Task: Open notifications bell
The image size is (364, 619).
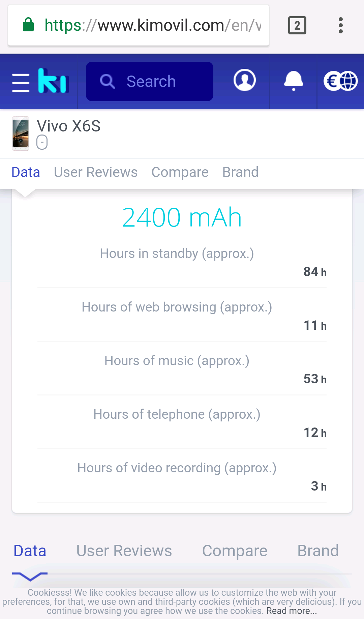Action: (x=294, y=81)
